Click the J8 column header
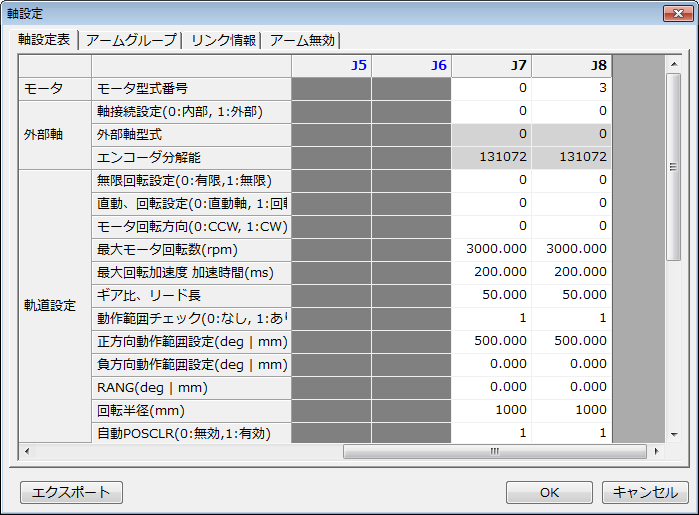 (571, 65)
